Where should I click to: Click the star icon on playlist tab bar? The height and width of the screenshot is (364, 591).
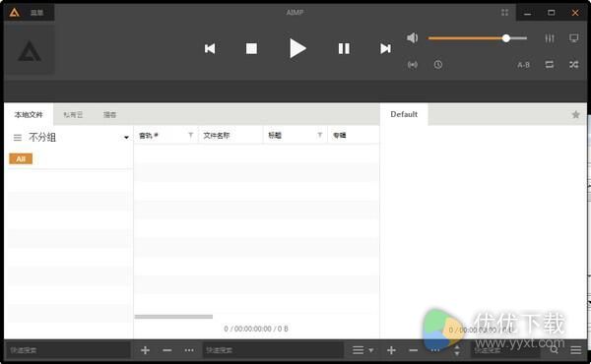[x=575, y=114]
